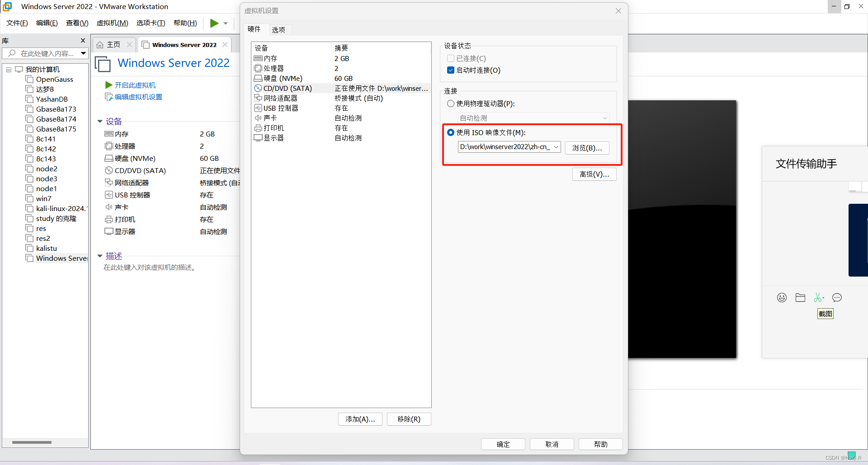This screenshot has width=868, height=465.
Task: Collapse the 描述 section in VM summary
Action: click(x=100, y=256)
